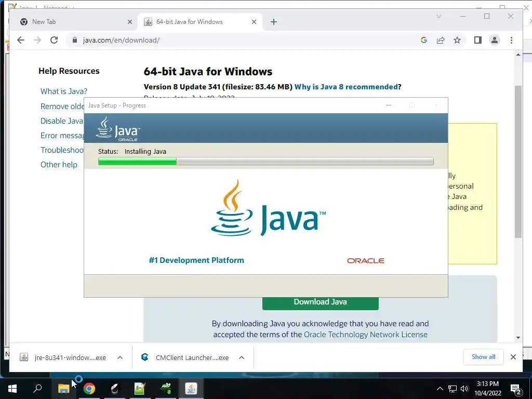Open Chrome side panel
532x399 pixels.
[478, 40]
